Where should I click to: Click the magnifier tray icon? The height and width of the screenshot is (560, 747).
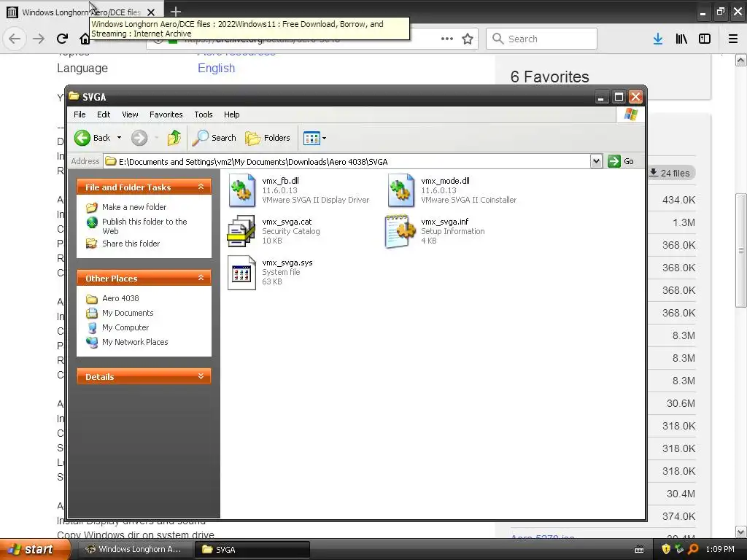tap(693, 549)
